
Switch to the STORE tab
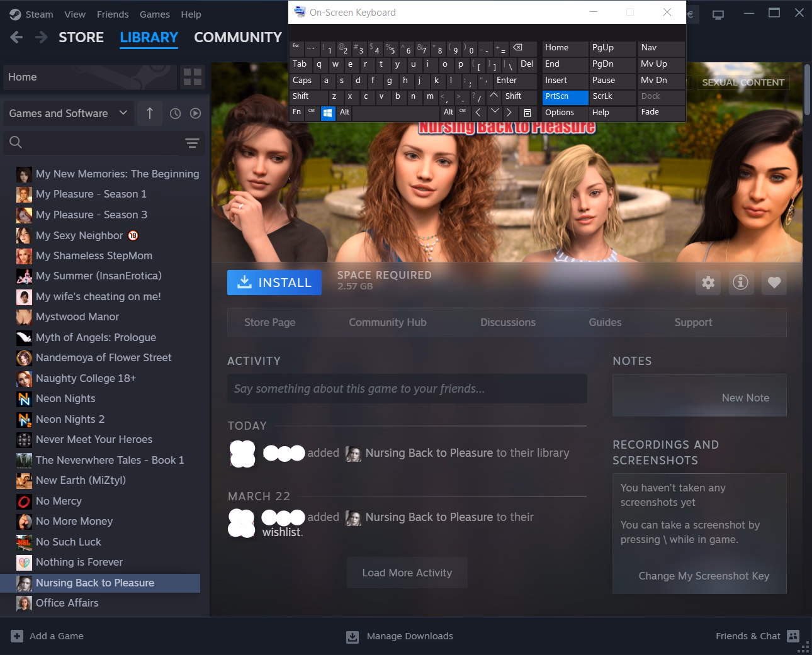point(81,38)
